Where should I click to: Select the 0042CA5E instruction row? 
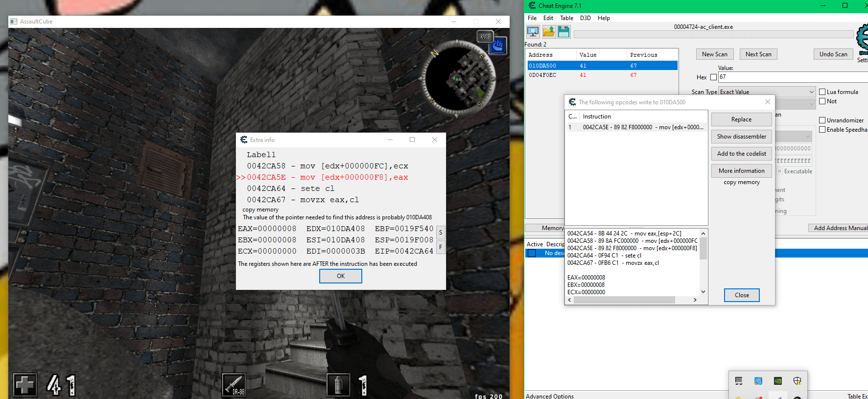(636, 127)
